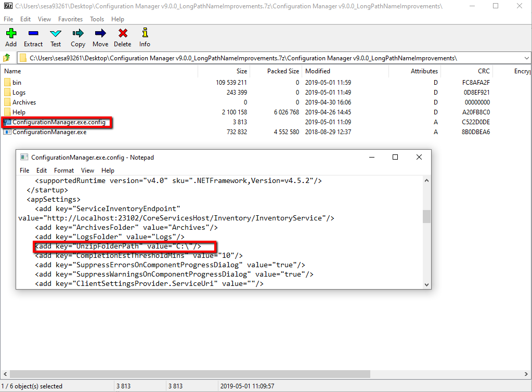Open the 7-Zip Help menu

[118, 19]
